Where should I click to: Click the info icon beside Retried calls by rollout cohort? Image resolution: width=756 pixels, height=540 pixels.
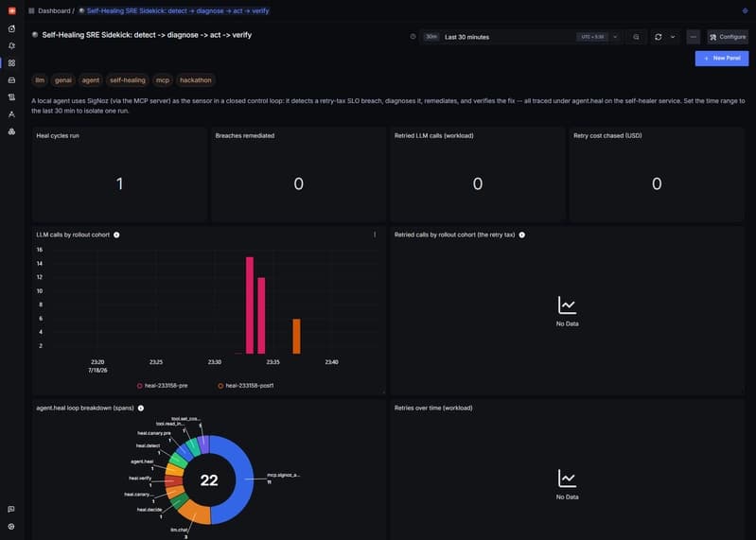point(522,235)
